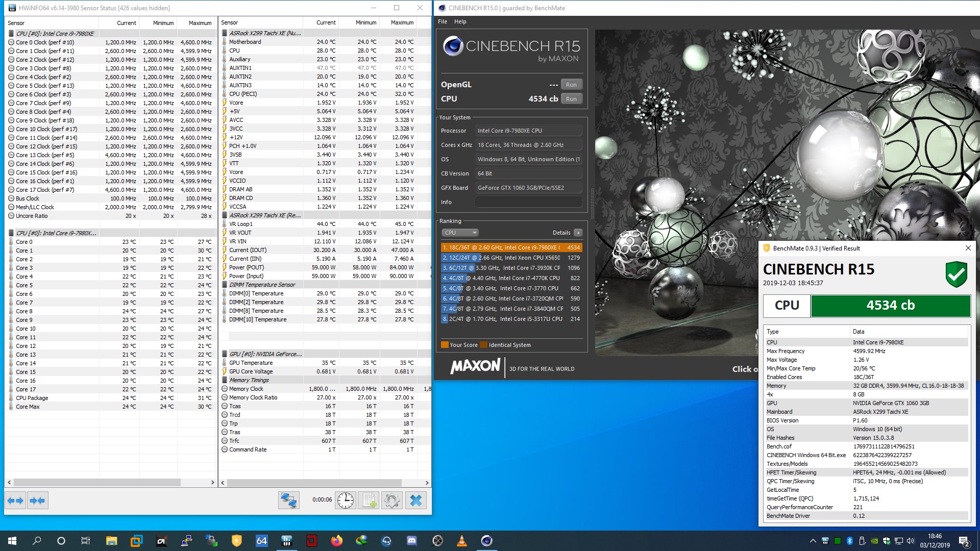This screenshot has width=980, height=551.
Task: Open the blue 64 taskbar app icon
Action: [x=261, y=541]
